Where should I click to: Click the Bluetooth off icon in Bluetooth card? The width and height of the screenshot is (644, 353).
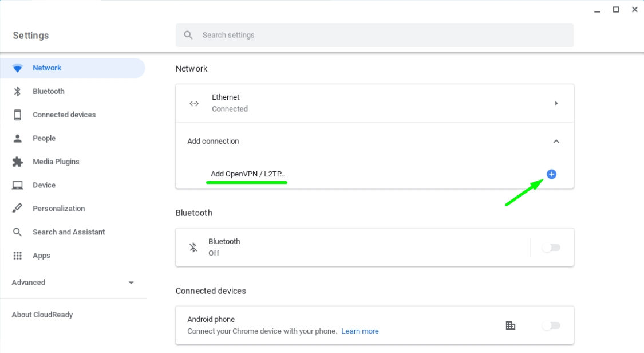click(193, 248)
